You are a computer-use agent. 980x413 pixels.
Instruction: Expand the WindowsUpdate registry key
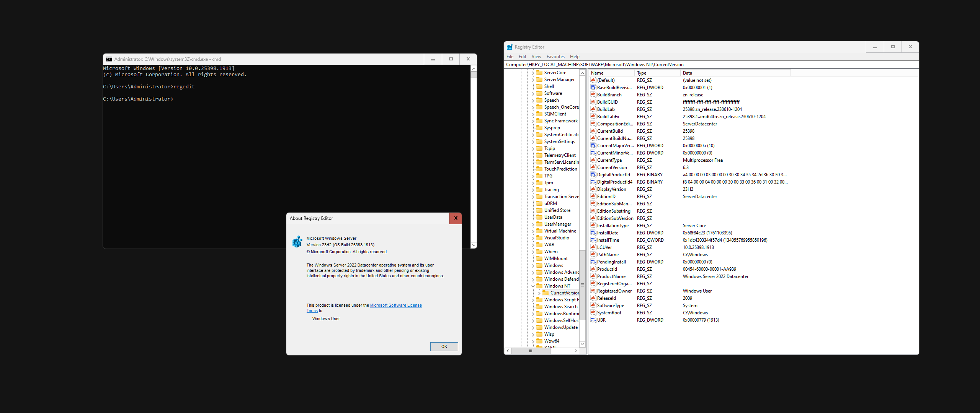click(533, 327)
